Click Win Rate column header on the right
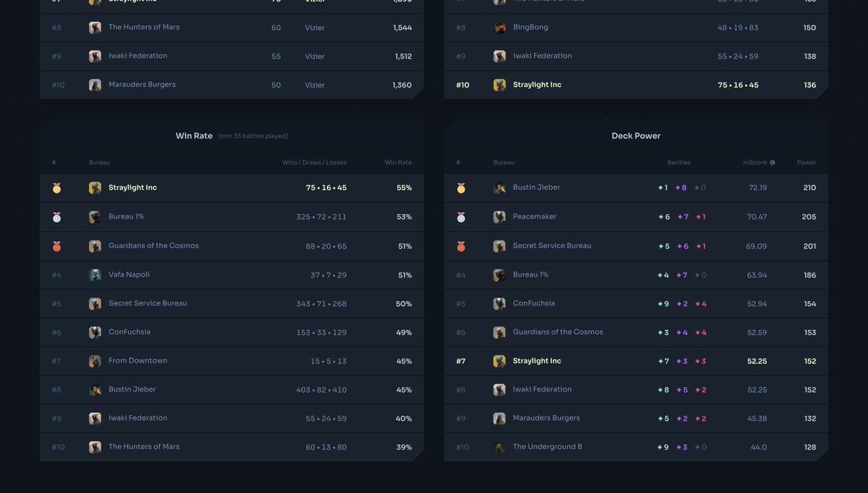Image resolution: width=868 pixels, height=493 pixels. [399, 163]
